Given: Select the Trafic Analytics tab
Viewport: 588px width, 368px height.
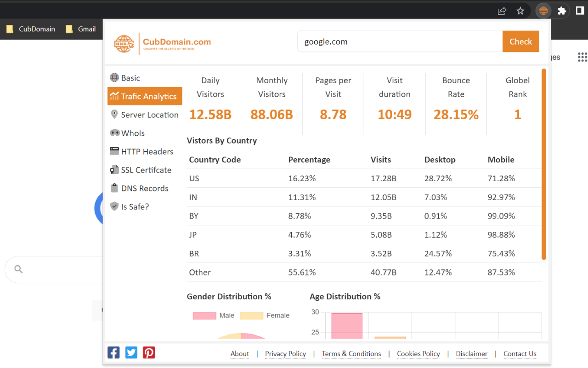Looking at the screenshot, I should pyautogui.click(x=145, y=96).
